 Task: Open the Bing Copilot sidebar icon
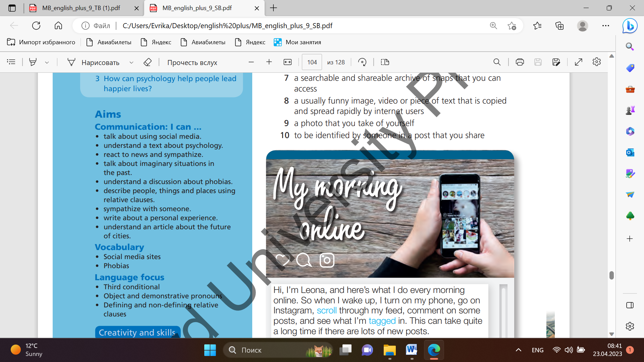pyautogui.click(x=630, y=26)
